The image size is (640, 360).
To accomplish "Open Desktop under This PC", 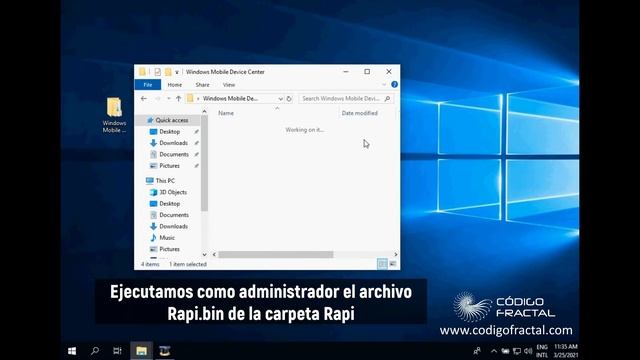I will tap(169, 203).
